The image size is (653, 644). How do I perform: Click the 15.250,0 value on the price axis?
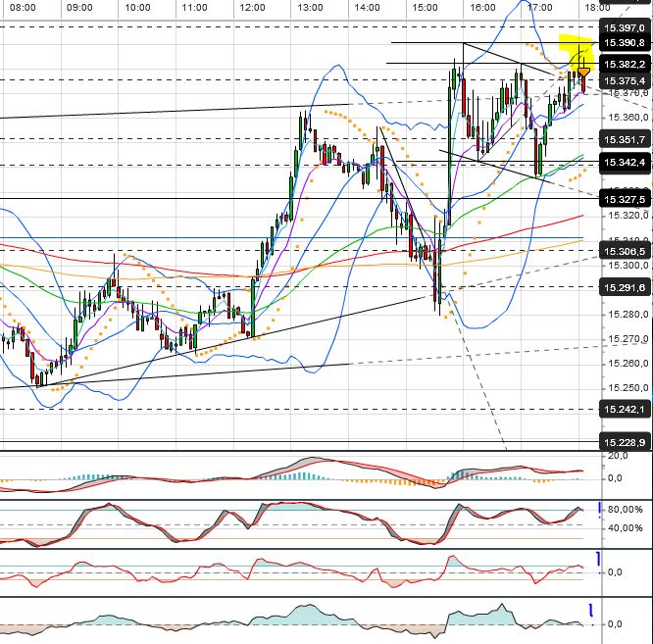point(628,388)
